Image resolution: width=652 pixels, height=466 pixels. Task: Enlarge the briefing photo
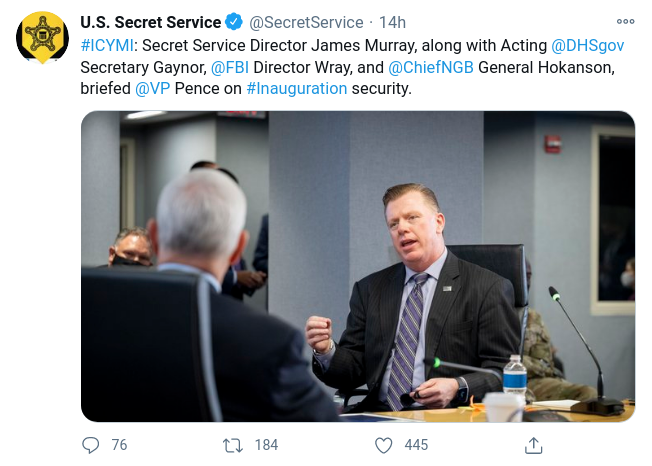[x=357, y=265]
